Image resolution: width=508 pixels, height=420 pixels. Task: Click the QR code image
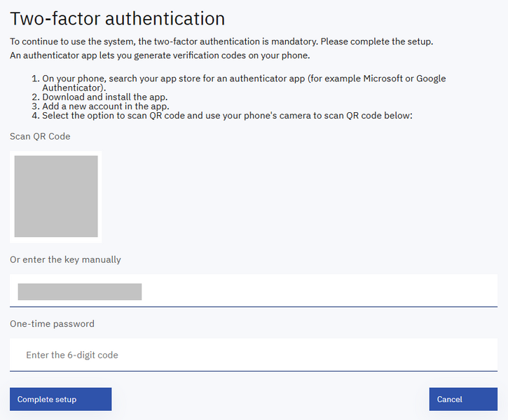pos(56,196)
